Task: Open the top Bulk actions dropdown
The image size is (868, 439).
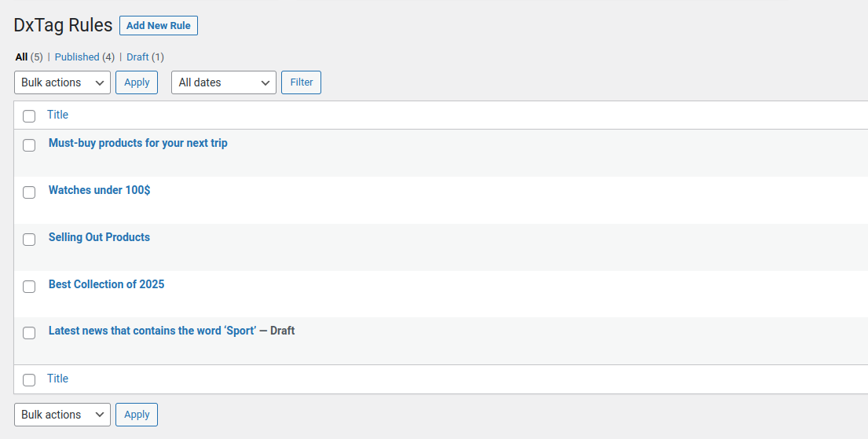Action: tap(62, 82)
